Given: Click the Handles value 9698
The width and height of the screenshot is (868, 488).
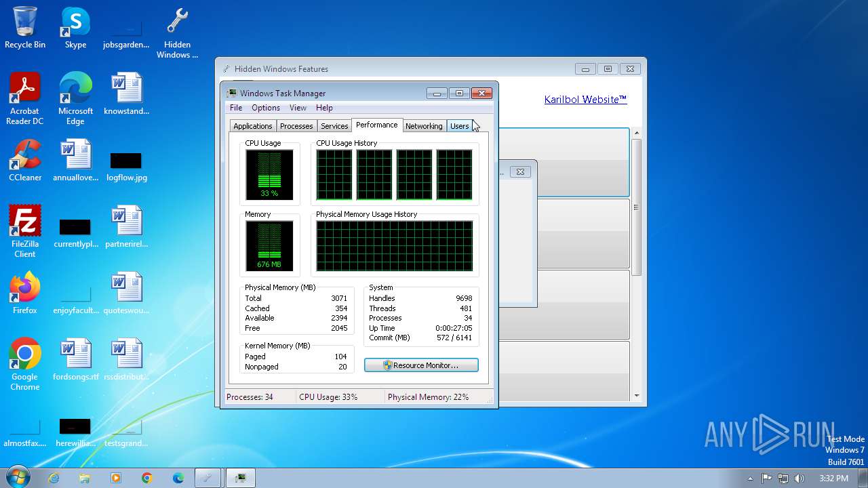Looking at the screenshot, I should [464, 298].
